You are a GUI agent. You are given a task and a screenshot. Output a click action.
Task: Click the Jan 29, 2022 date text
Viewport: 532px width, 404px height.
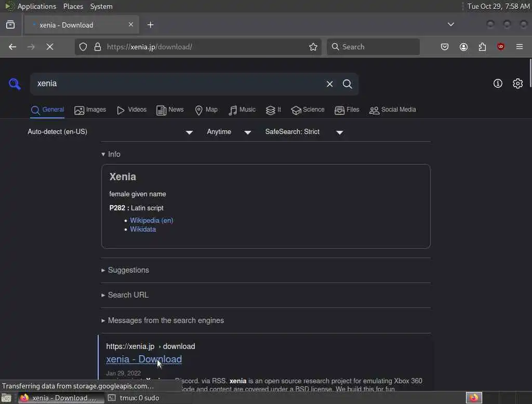tap(124, 373)
